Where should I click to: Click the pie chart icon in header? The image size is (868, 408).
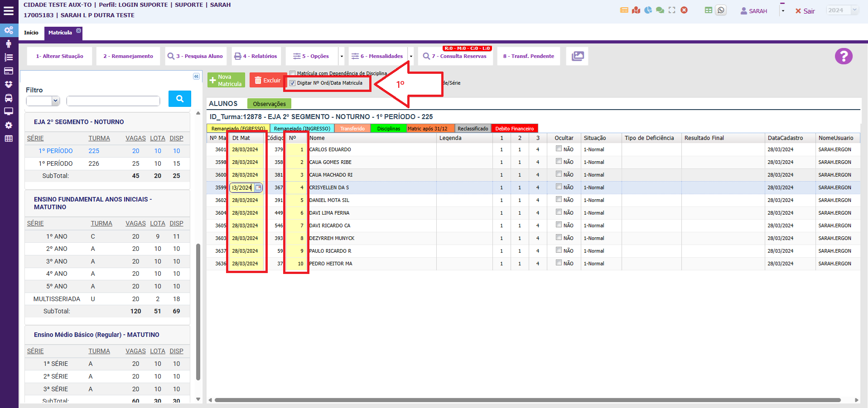click(x=648, y=10)
